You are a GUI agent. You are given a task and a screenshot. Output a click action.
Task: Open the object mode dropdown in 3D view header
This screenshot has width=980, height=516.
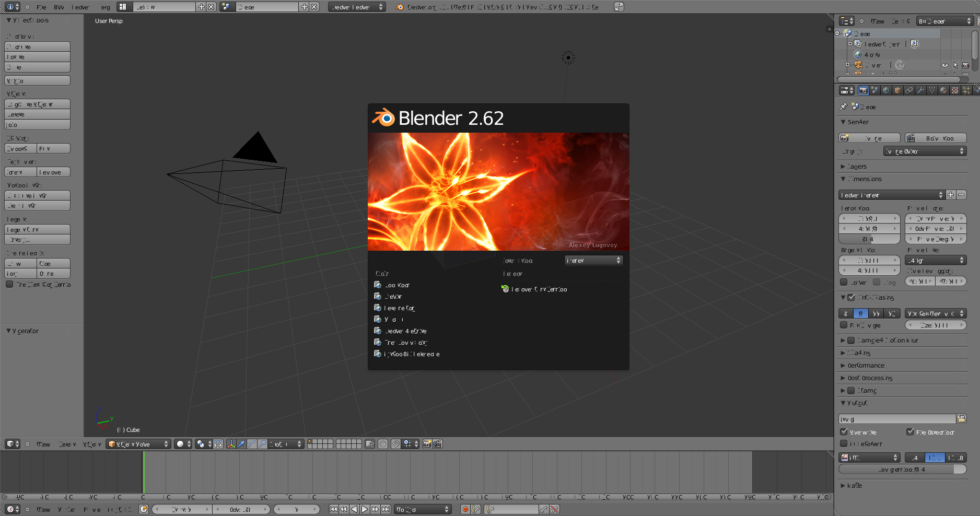(x=138, y=444)
